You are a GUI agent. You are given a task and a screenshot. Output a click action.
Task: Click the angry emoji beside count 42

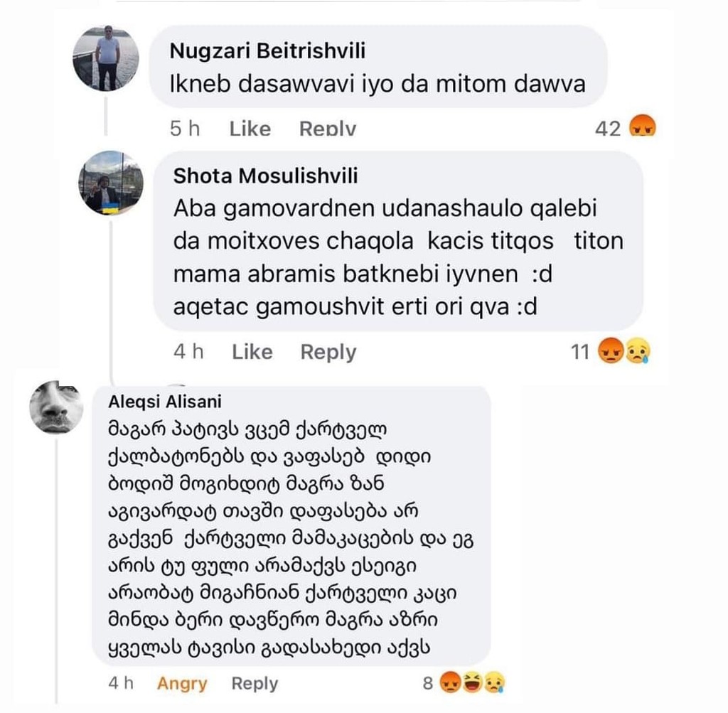(643, 128)
